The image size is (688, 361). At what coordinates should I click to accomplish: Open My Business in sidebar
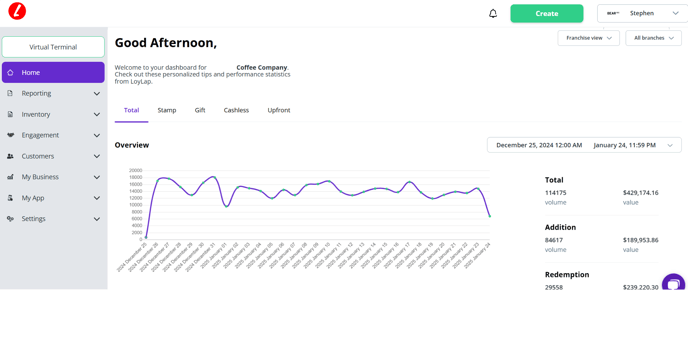tap(53, 177)
